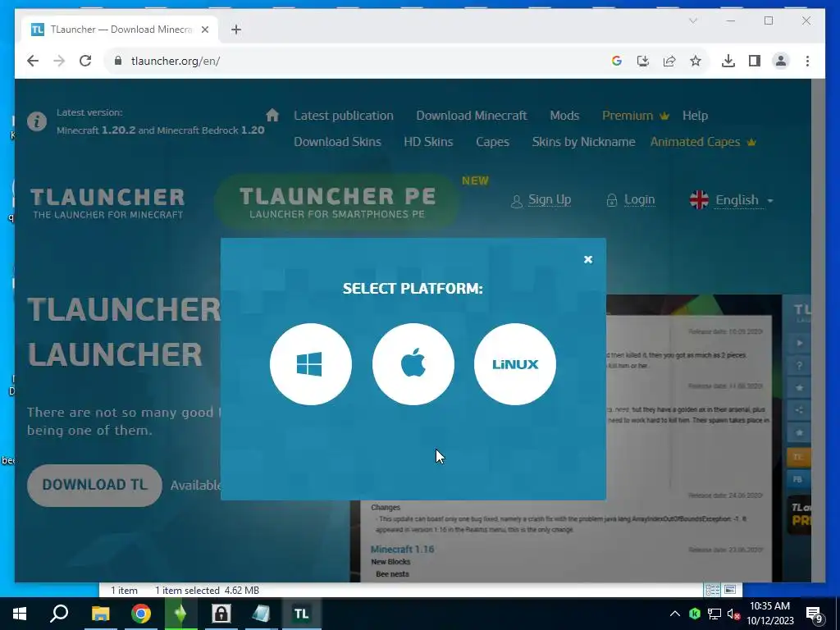Open Chrome downloads icon
Image resolution: width=840 pixels, height=630 pixels.
(x=728, y=61)
